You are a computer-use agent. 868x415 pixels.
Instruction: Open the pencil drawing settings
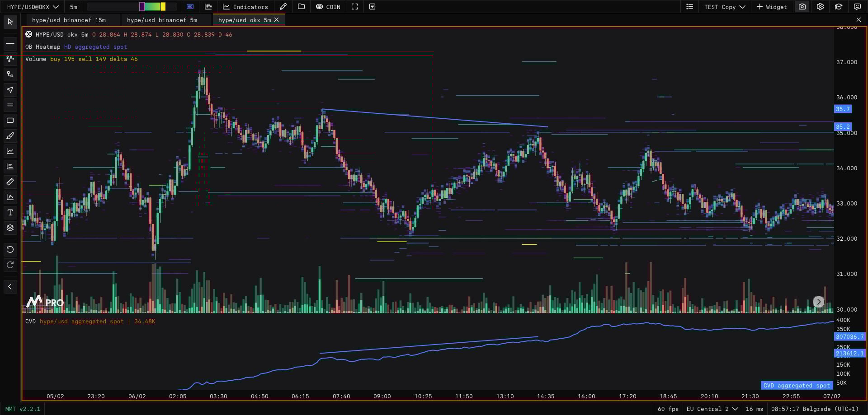point(283,7)
